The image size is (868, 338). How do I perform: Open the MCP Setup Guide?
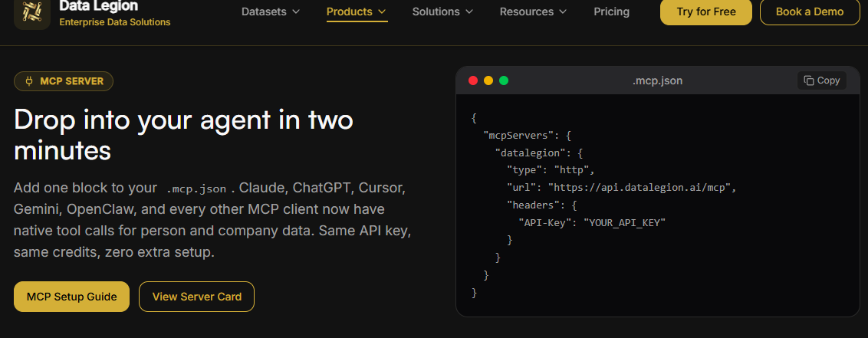point(71,297)
